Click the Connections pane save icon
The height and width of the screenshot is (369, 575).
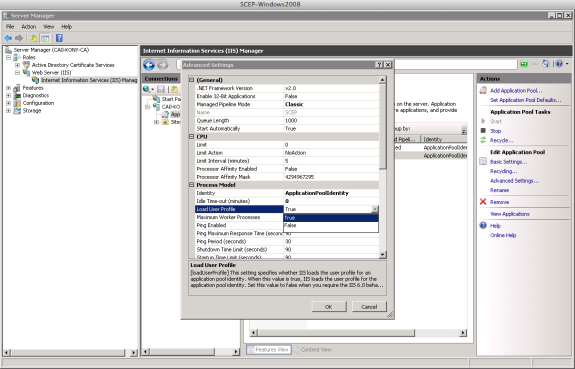tap(161, 89)
